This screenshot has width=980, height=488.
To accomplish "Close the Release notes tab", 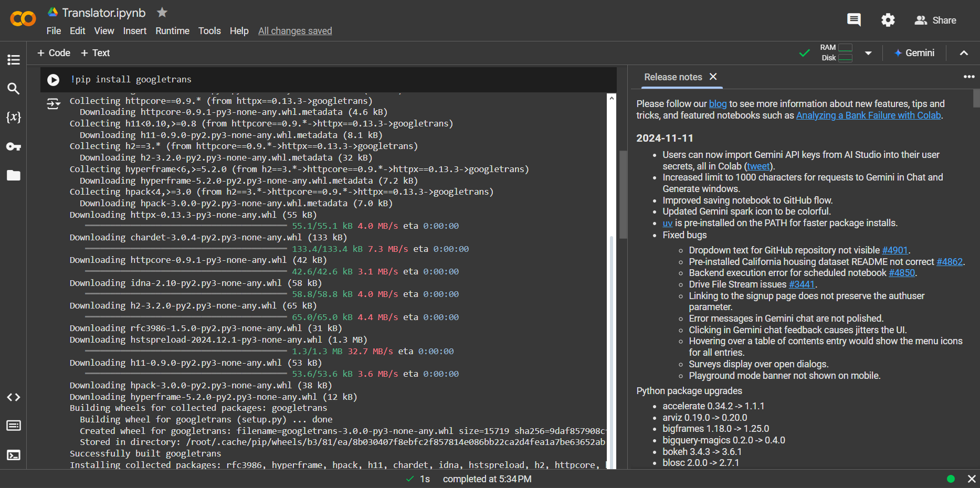I will 713,77.
